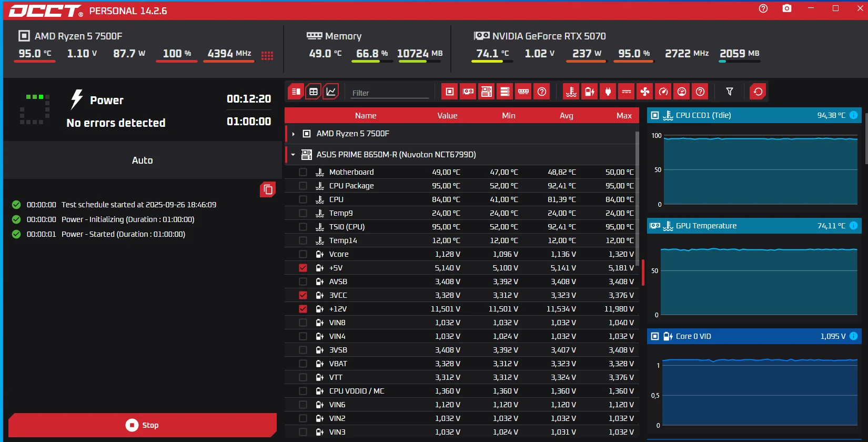Toggle the speedometer sensor filter icon

click(663, 92)
